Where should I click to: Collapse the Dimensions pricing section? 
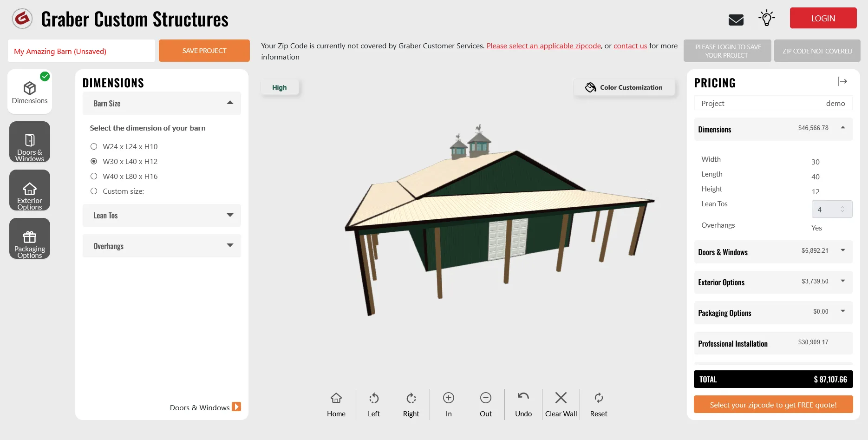point(773,129)
